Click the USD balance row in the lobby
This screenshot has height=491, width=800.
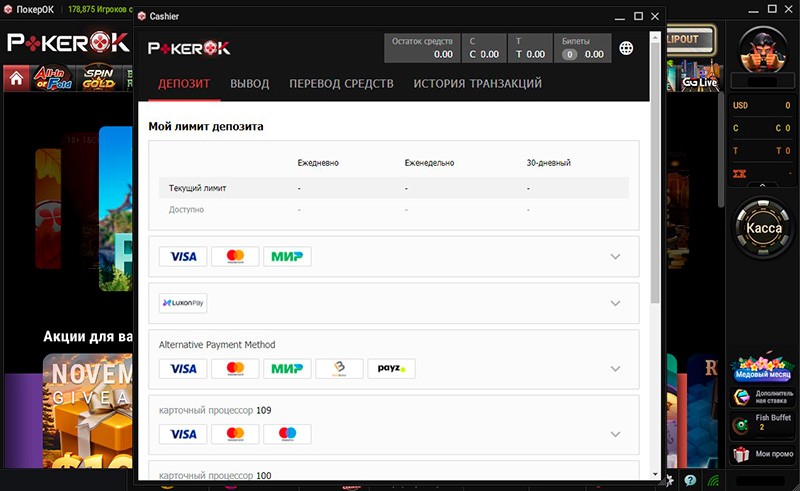click(x=762, y=105)
